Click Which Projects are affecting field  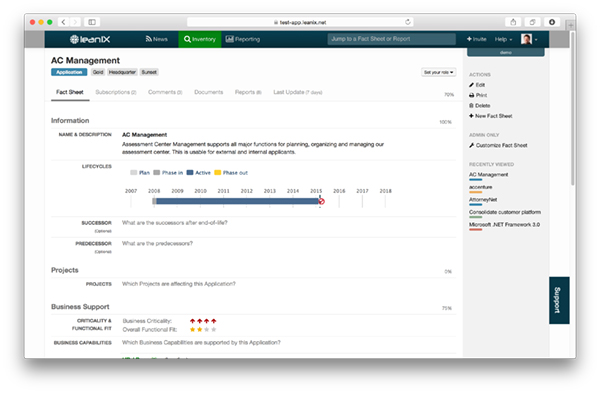click(x=179, y=284)
